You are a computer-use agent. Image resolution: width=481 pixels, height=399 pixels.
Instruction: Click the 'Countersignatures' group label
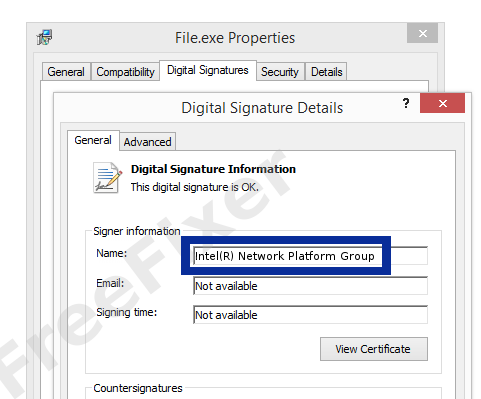coord(138,388)
